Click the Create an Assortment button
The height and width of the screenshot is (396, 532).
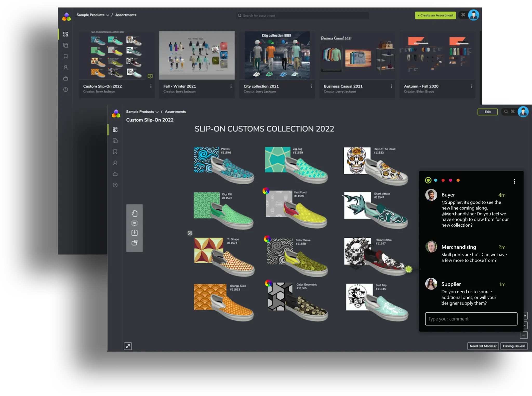tap(435, 15)
